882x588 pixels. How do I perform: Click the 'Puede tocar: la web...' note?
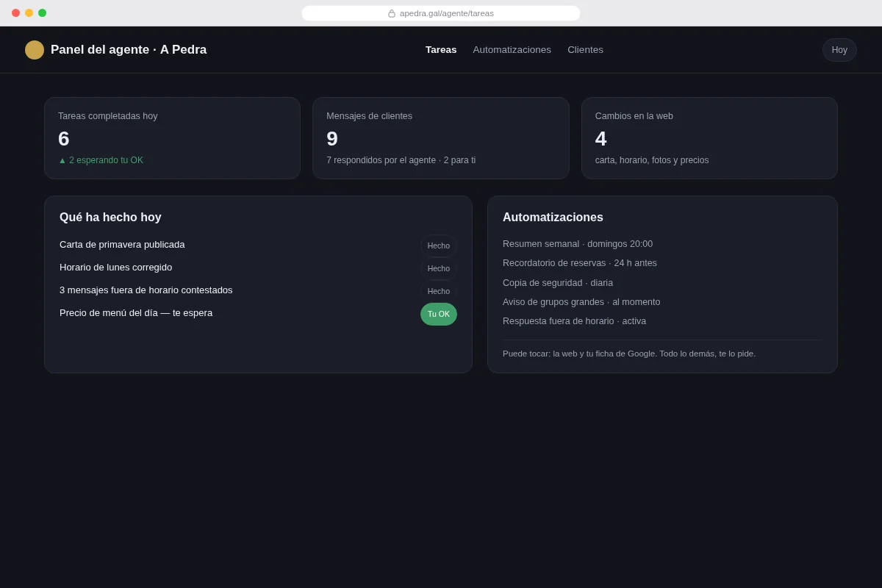pos(629,354)
